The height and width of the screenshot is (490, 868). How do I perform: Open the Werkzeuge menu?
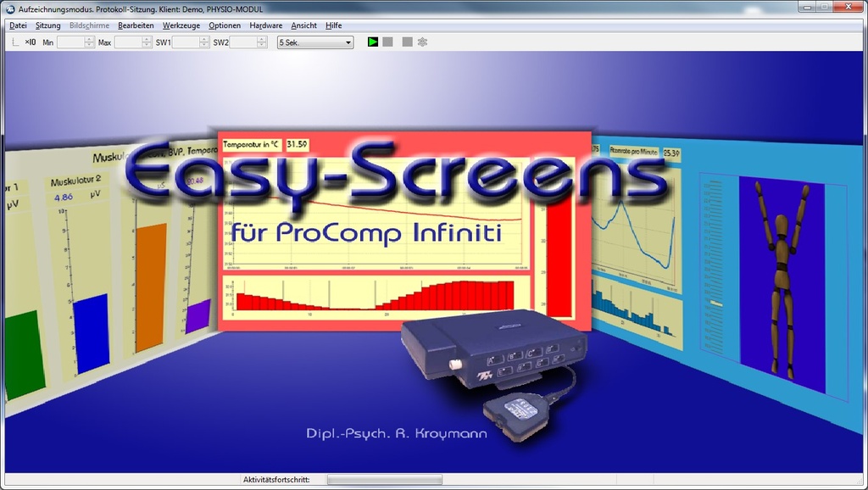(x=181, y=25)
